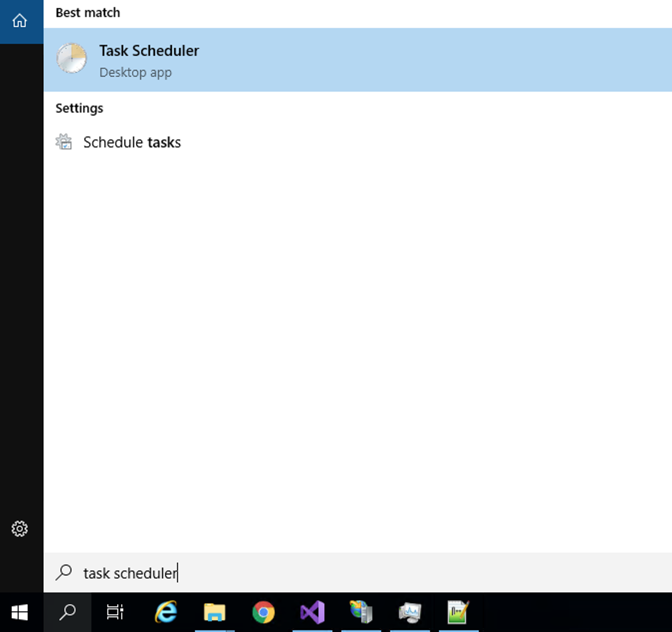This screenshot has width=672, height=632.
Task: Open Task View from the taskbar
Action: click(x=115, y=612)
